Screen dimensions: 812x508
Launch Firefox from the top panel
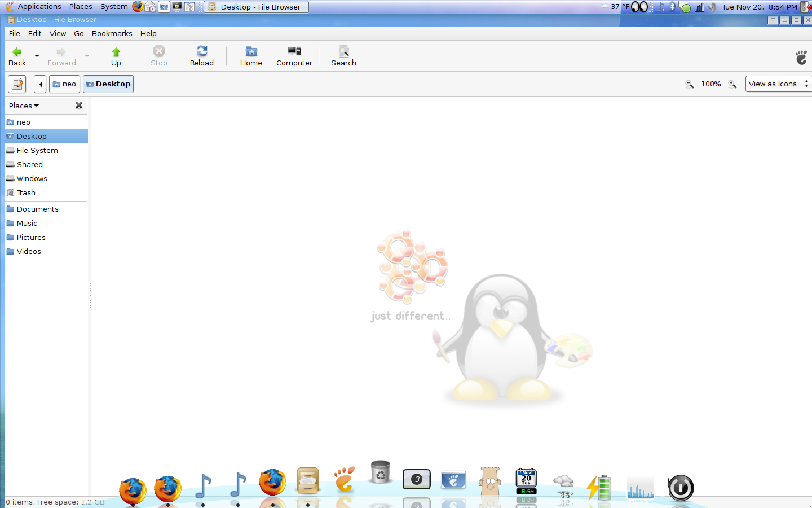[138, 7]
